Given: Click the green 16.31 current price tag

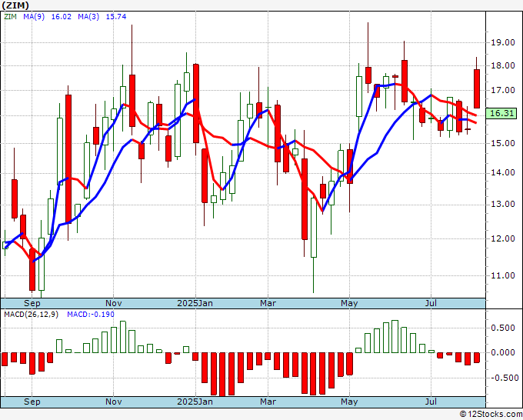Looking at the screenshot, I should pyautogui.click(x=501, y=113).
